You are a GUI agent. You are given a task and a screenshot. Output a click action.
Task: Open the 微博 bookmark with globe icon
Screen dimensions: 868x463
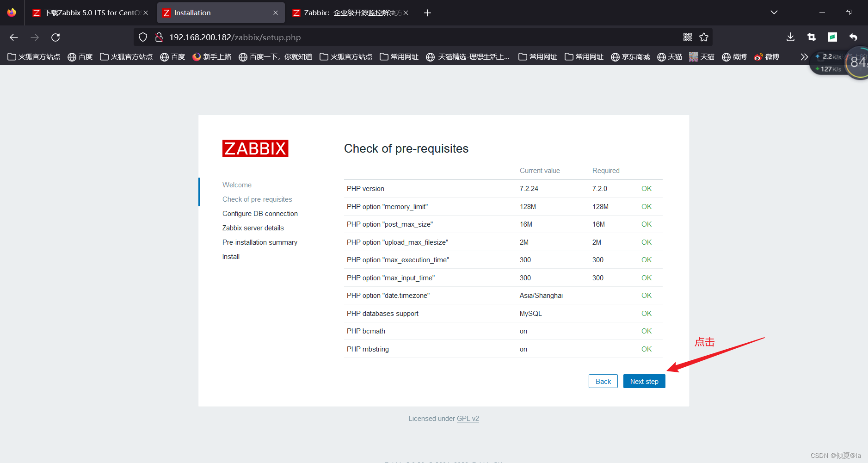(x=734, y=57)
